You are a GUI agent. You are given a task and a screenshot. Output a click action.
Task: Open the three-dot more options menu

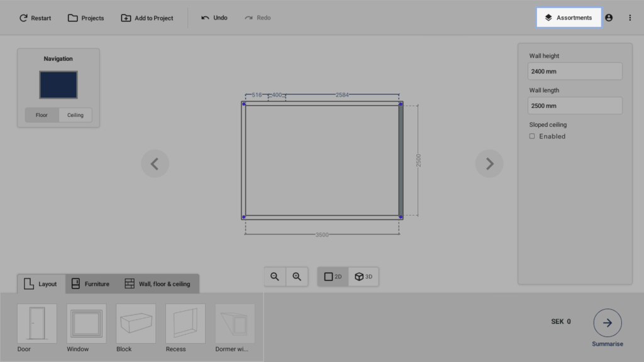pyautogui.click(x=630, y=18)
